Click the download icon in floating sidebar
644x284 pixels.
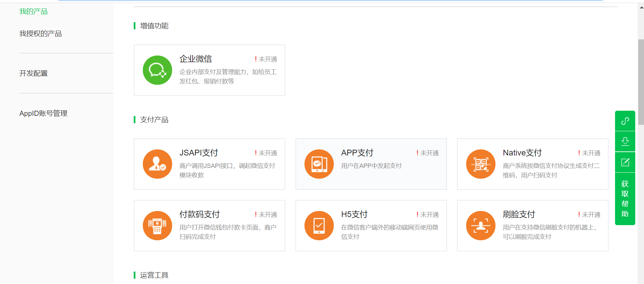tap(625, 141)
